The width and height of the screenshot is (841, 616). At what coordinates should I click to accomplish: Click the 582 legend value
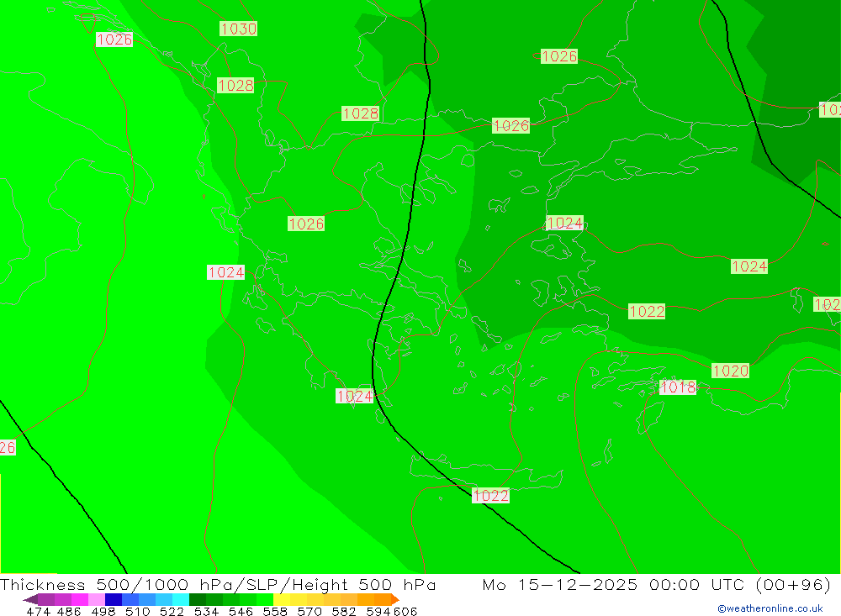click(x=344, y=612)
